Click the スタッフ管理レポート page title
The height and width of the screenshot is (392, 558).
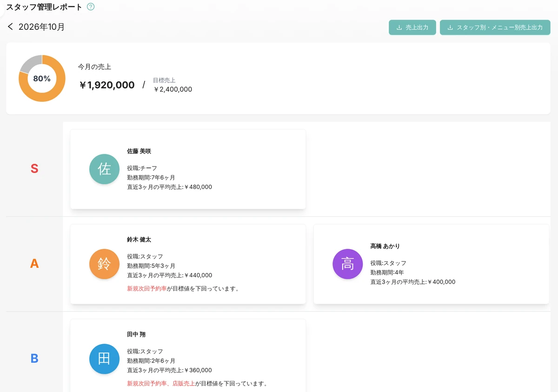[x=44, y=7]
